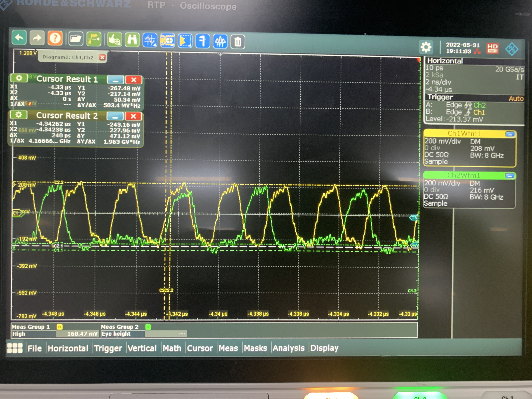
Task: Open Cursor Result 1 settings gear
Action: tap(19, 78)
